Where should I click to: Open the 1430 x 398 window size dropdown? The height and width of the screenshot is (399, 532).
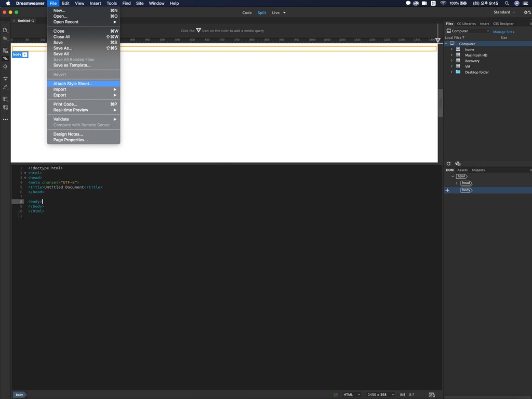click(381, 395)
